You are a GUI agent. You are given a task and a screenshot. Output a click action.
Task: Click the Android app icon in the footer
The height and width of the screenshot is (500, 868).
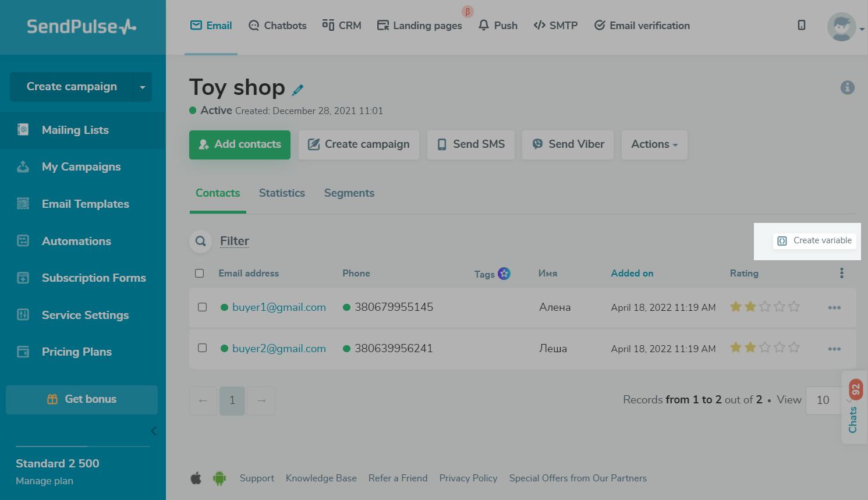(x=219, y=478)
